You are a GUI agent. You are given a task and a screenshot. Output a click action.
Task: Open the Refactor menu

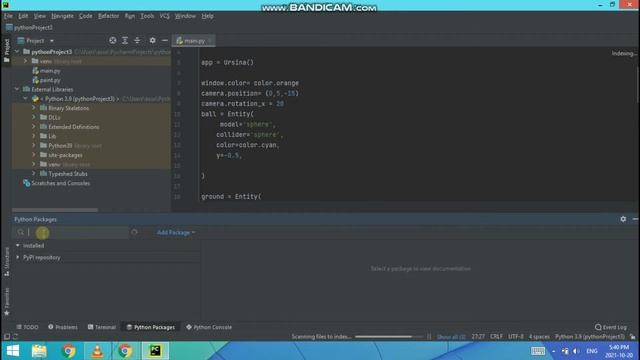(x=108, y=16)
